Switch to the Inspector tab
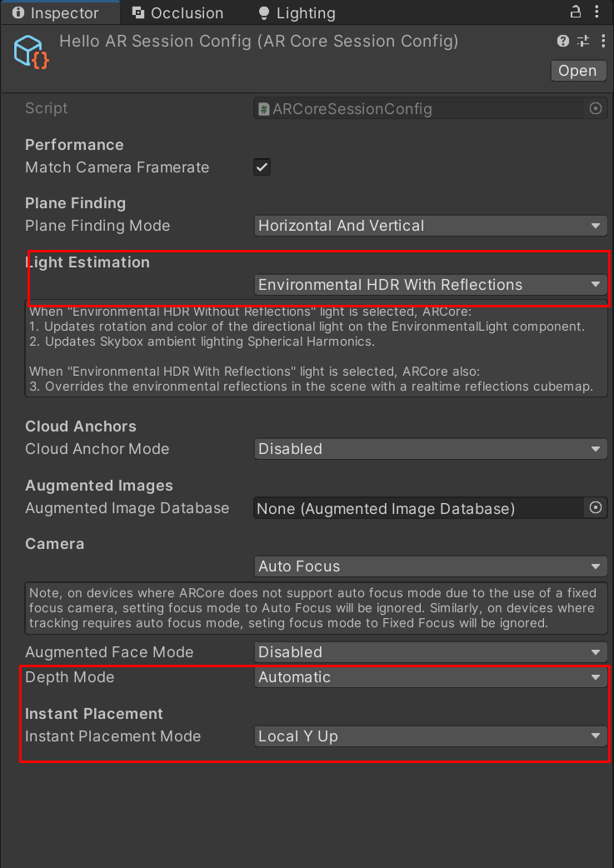 [60, 12]
